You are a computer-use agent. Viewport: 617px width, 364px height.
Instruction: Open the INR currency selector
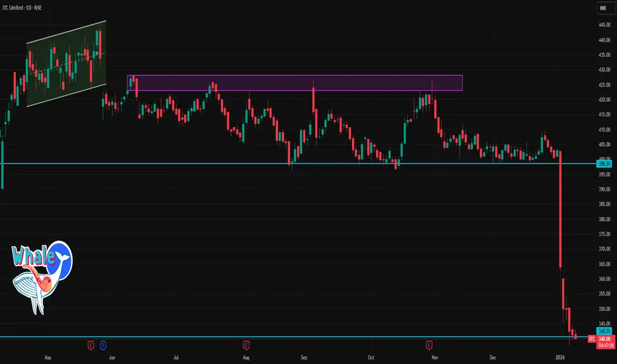pos(605,8)
